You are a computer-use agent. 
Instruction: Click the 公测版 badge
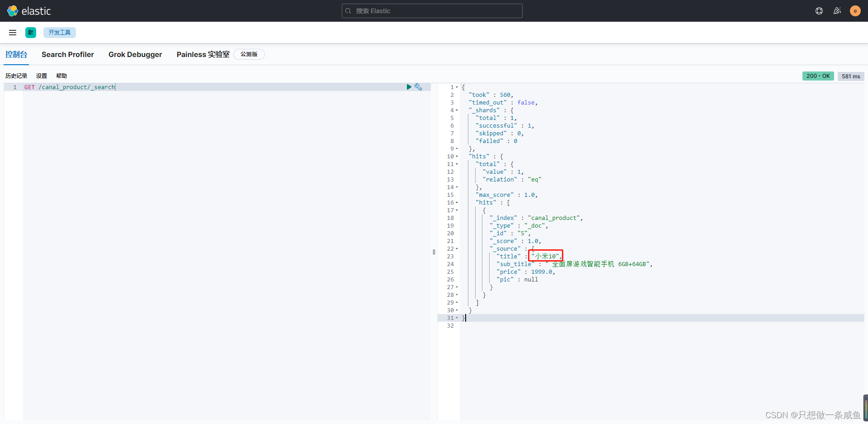point(249,54)
